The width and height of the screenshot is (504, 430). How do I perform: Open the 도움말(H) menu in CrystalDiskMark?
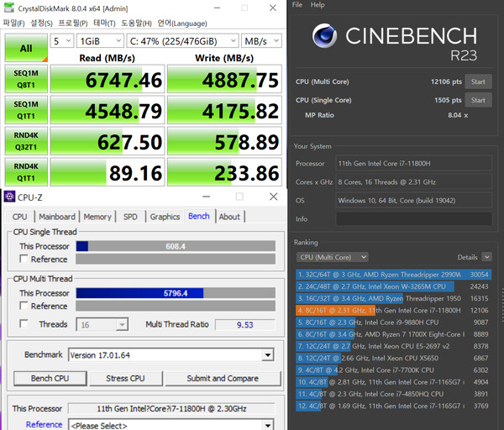[136, 24]
